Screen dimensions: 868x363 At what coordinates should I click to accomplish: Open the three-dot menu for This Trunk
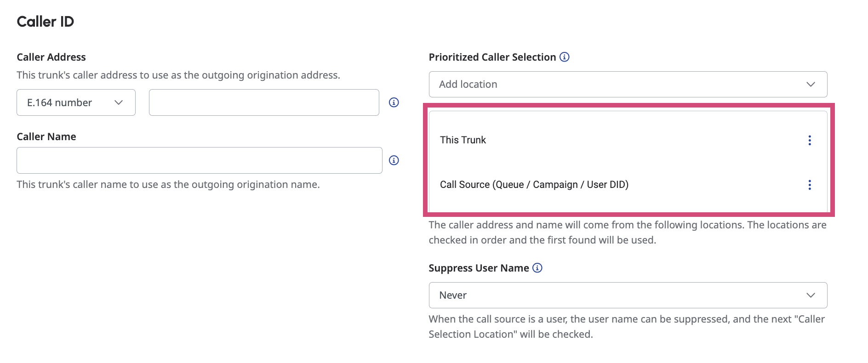pyautogui.click(x=810, y=141)
